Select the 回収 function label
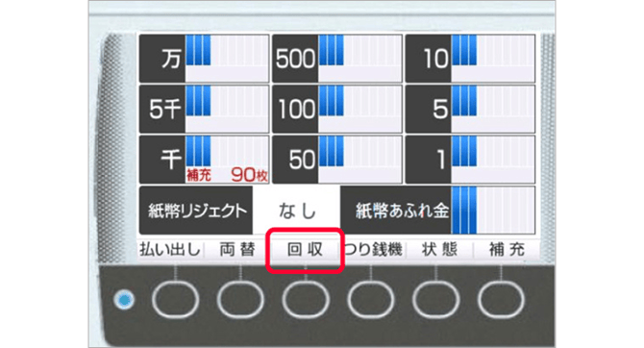The image size is (644, 348). click(x=305, y=249)
